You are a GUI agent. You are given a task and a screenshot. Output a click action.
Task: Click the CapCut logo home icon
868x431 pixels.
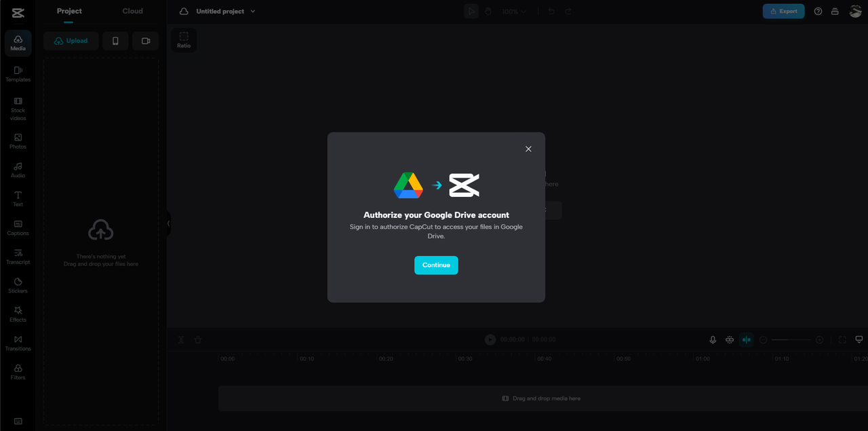coord(18,12)
